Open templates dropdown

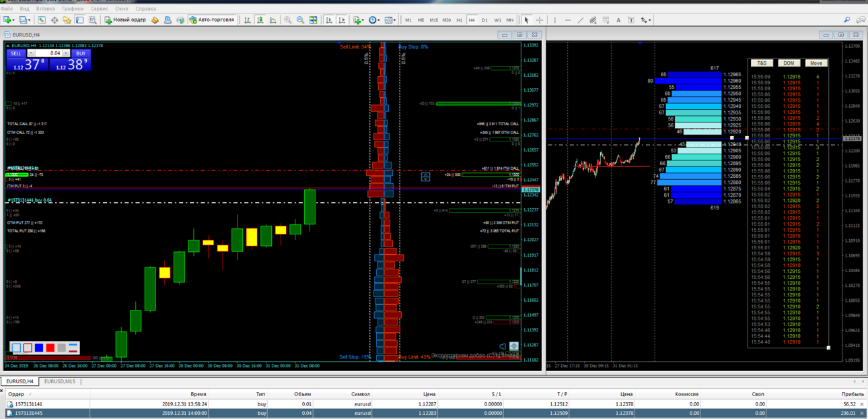tap(395, 20)
